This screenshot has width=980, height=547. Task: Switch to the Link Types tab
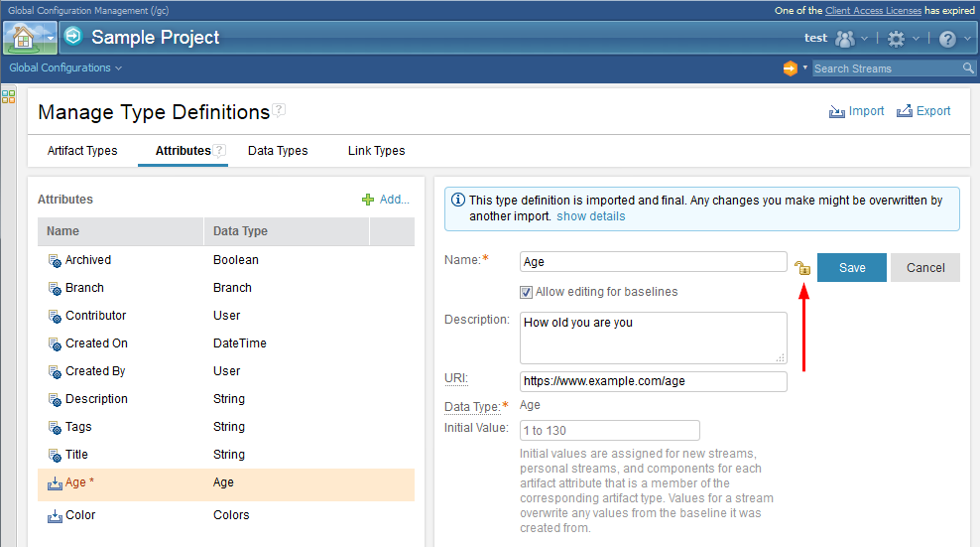point(376,151)
